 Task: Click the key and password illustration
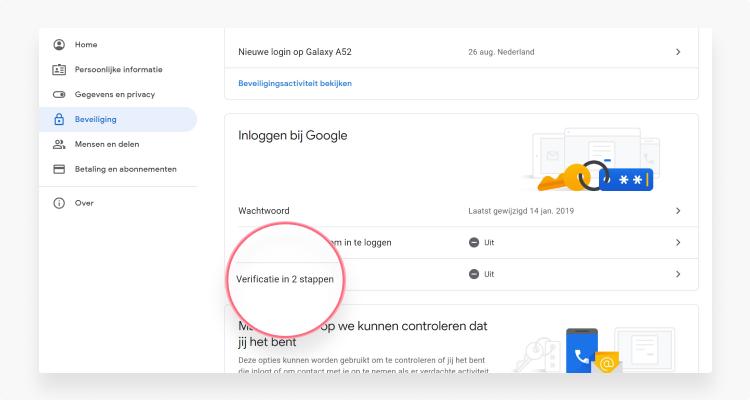pyautogui.click(x=593, y=160)
